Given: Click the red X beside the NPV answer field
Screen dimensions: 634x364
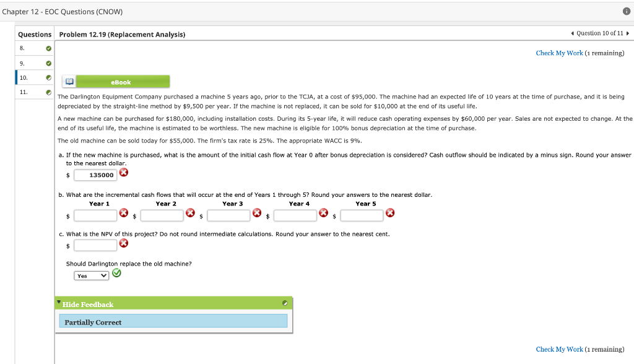Looking at the screenshot, I should [x=123, y=243].
